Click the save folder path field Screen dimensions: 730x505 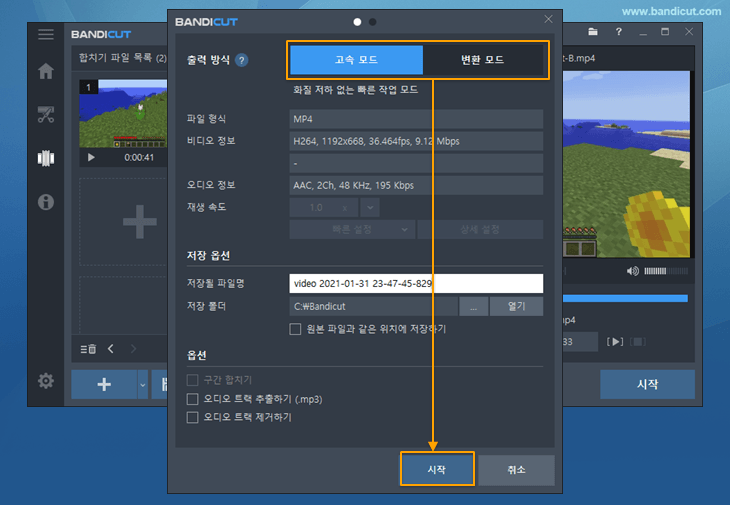click(x=373, y=307)
